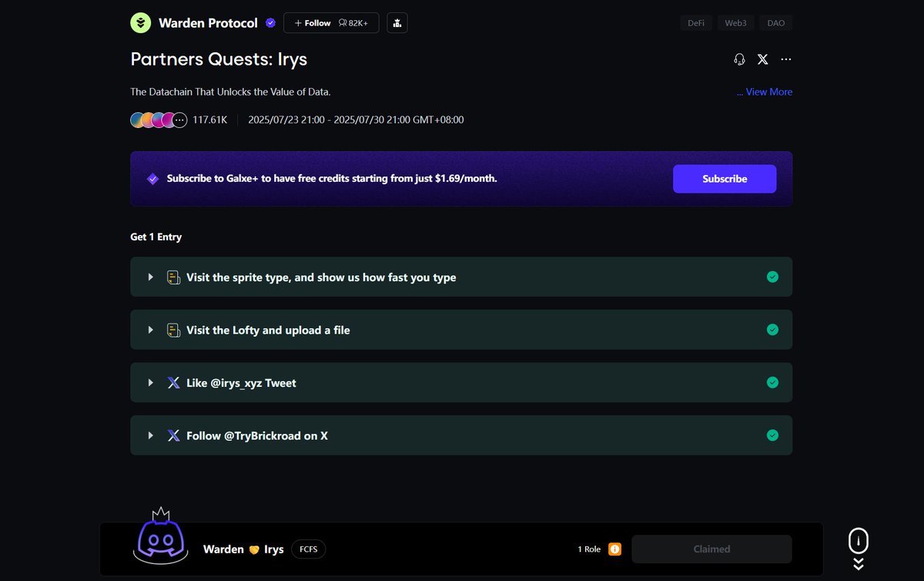Click the FCFS badge
The height and width of the screenshot is (581, 924).
(x=309, y=549)
